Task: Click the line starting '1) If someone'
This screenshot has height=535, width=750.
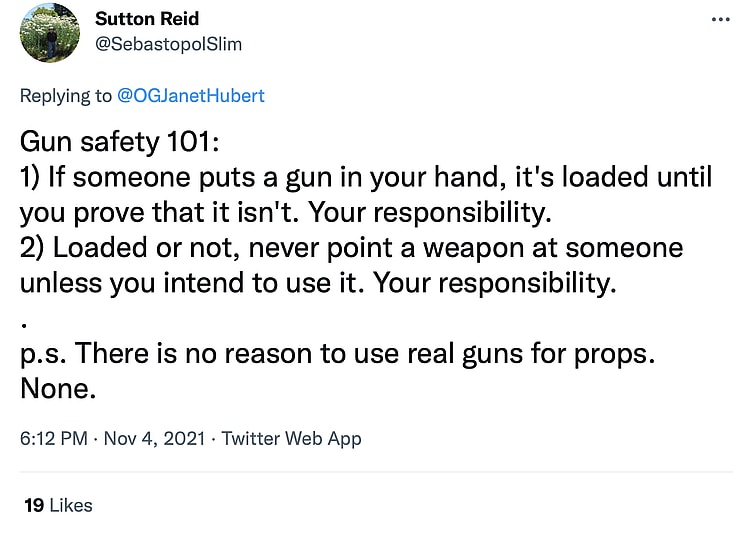Action: (365, 178)
